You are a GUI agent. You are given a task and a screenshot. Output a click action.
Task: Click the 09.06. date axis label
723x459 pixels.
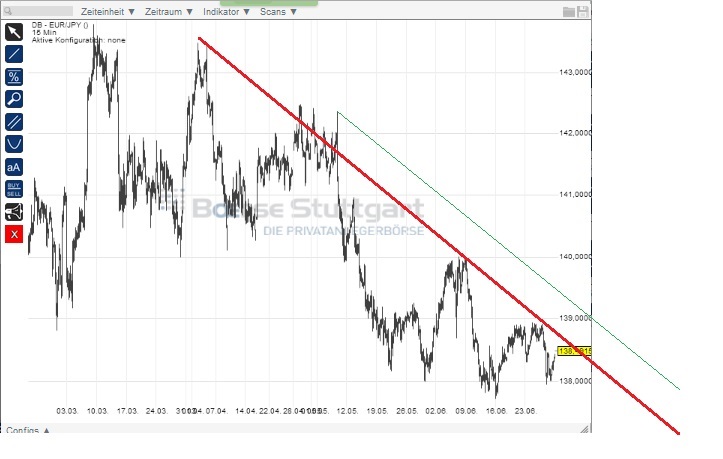tap(466, 411)
